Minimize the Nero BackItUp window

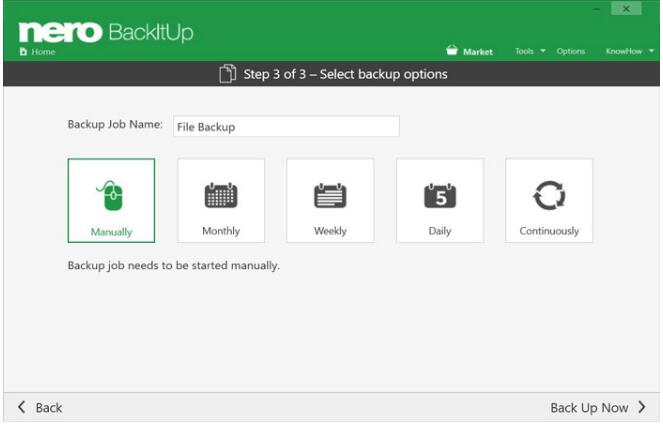pos(597,8)
